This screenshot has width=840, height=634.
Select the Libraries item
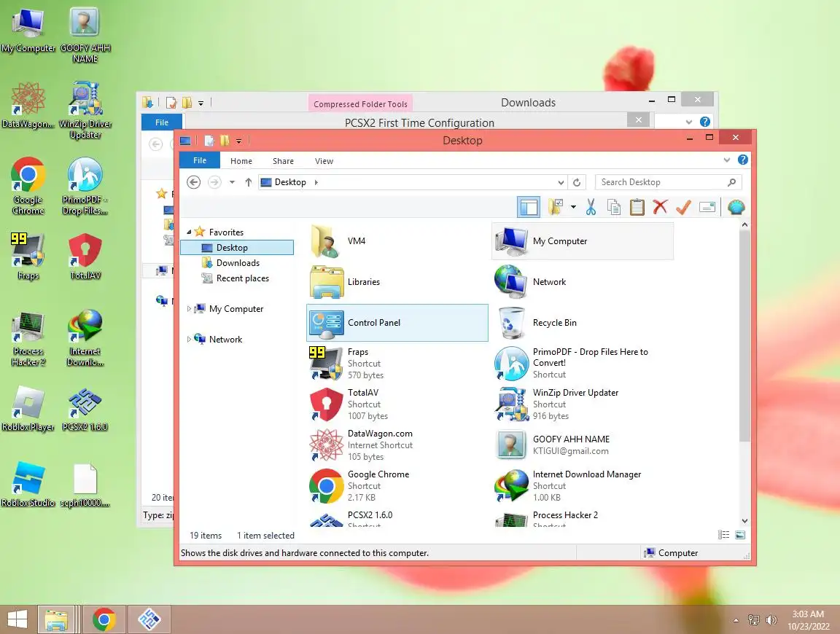[x=397, y=282]
